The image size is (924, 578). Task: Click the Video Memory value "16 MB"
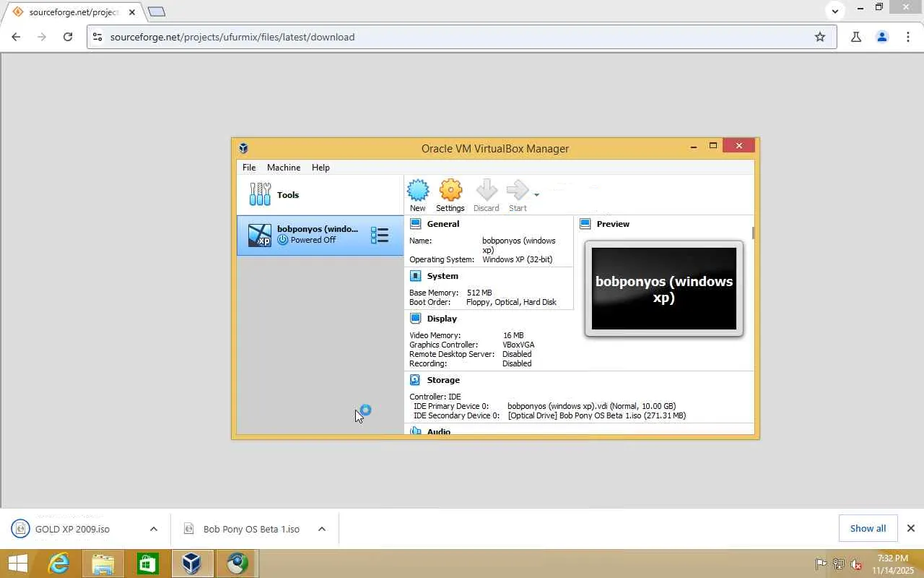tap(513, 335)
